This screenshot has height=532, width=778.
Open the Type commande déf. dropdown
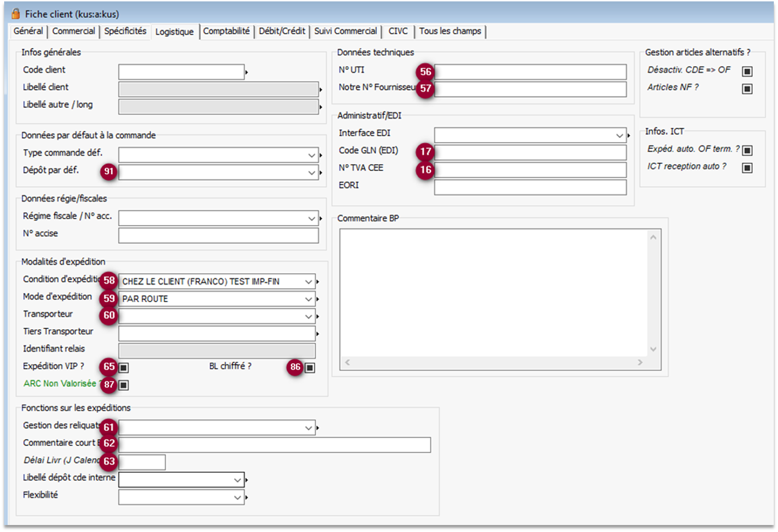311,155
